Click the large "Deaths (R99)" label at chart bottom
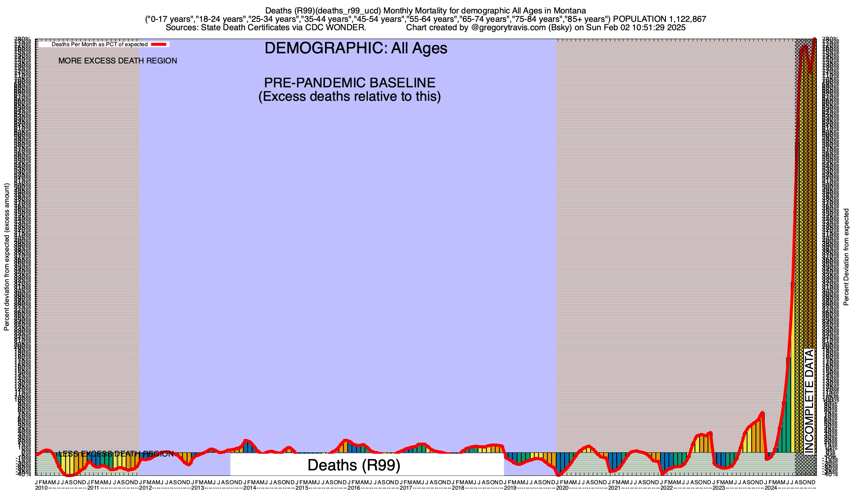861x504 pixels. tap(354, 465)
